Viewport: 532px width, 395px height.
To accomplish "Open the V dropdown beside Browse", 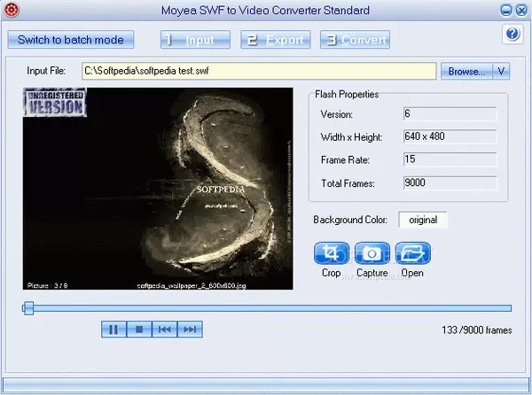I will pyautogui.click(x=501, y=71).
